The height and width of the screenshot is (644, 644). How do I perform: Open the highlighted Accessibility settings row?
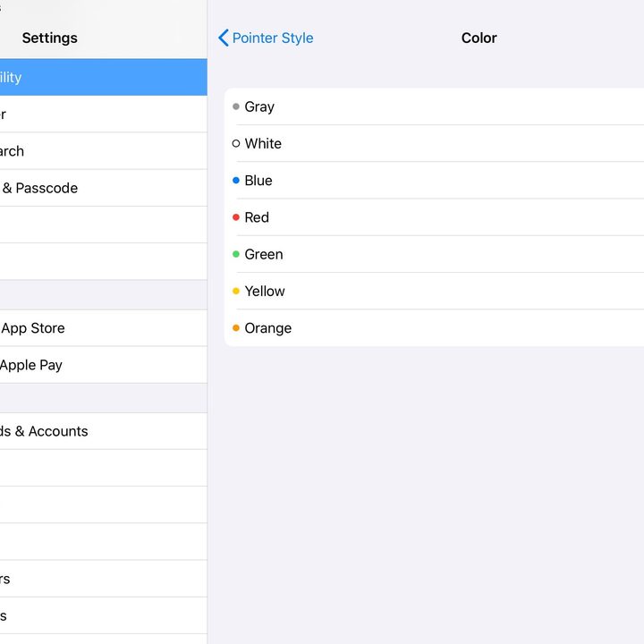pos(104,77)
